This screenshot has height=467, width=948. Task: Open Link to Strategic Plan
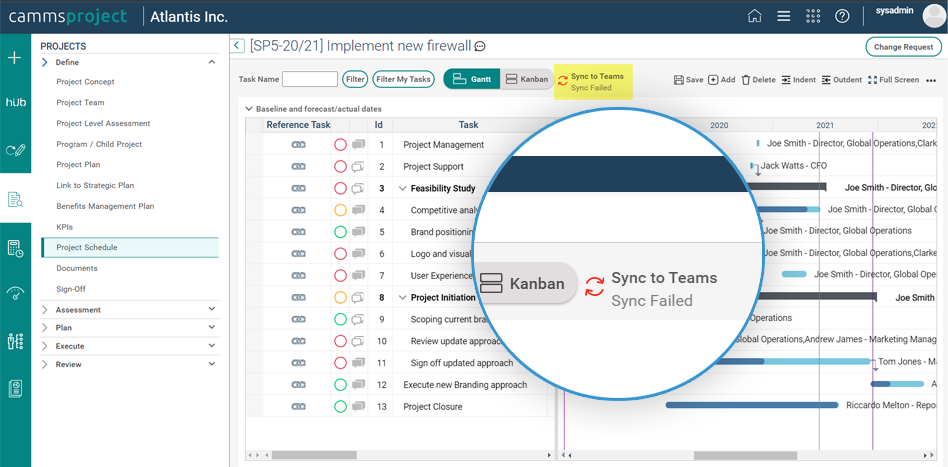coord(95,185)
